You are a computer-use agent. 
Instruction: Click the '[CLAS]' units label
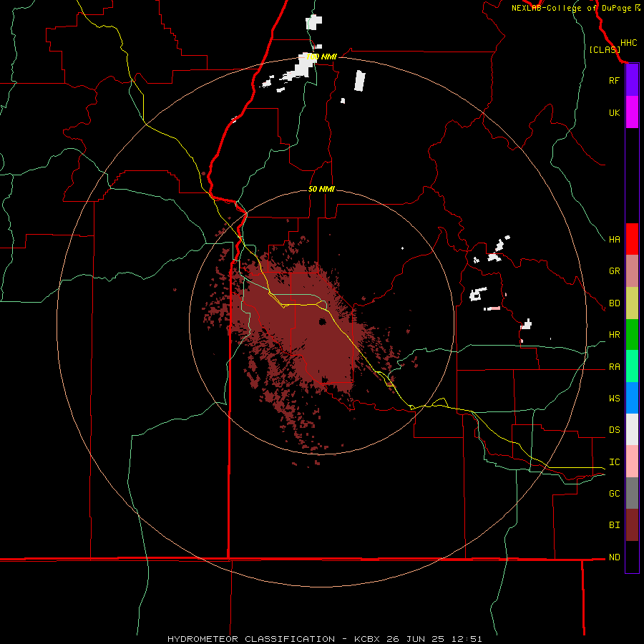pos(605,49)
